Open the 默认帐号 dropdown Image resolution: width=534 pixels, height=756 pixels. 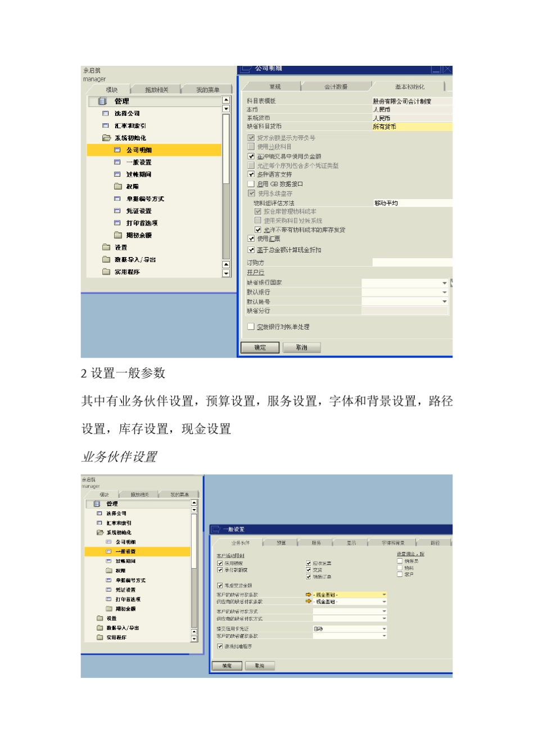(444, 302)
